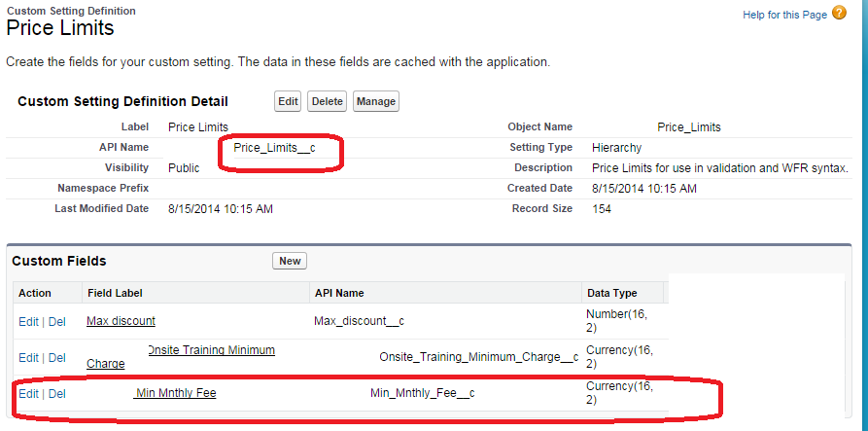Delete the Max discount field
868x431 pixels.
coord(57,321)
